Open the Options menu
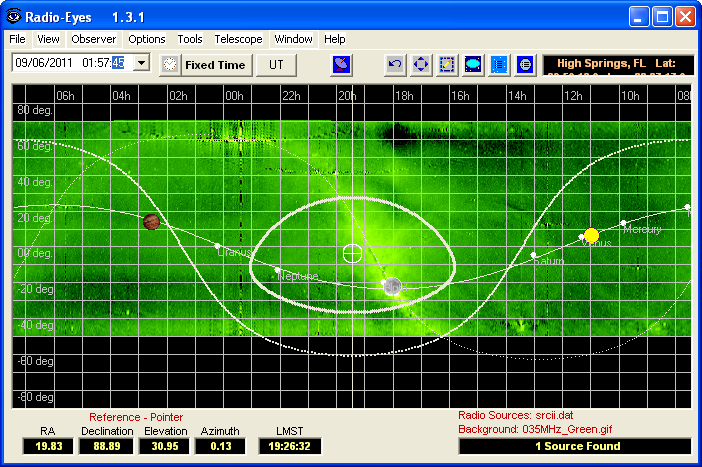Screen dimensions: 702x467 click(x=147, y=39)
